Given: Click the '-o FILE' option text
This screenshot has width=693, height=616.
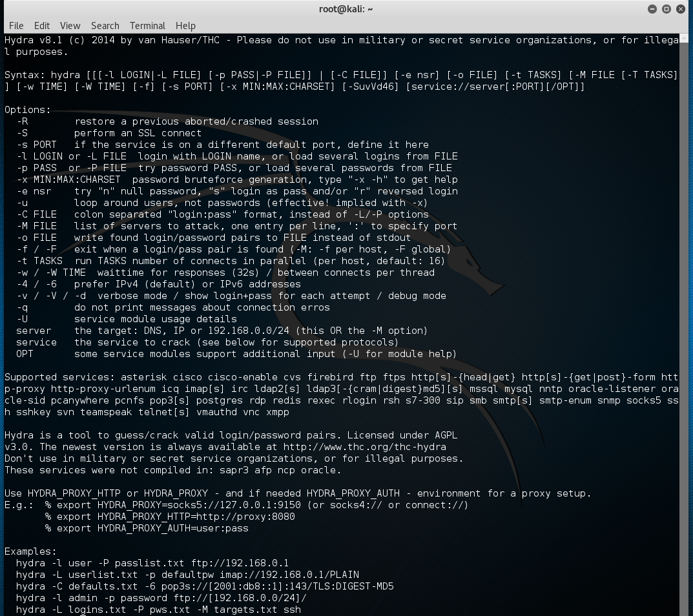Looking at the screenshot, I should coord(37,238).
